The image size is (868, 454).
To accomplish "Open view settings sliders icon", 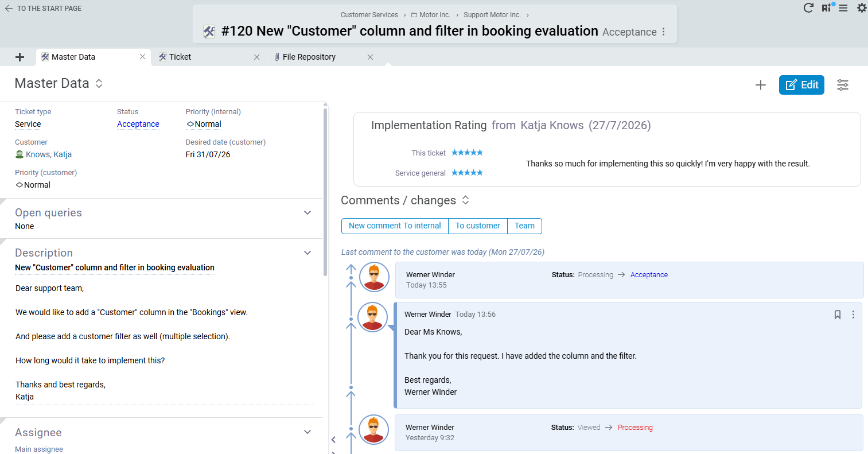I will click(843, 85).
